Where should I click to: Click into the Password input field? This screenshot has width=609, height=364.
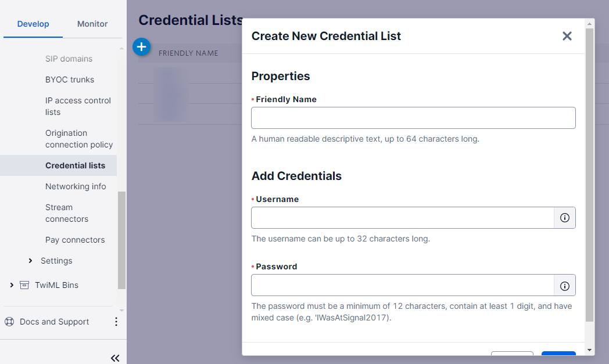point(402,286)
